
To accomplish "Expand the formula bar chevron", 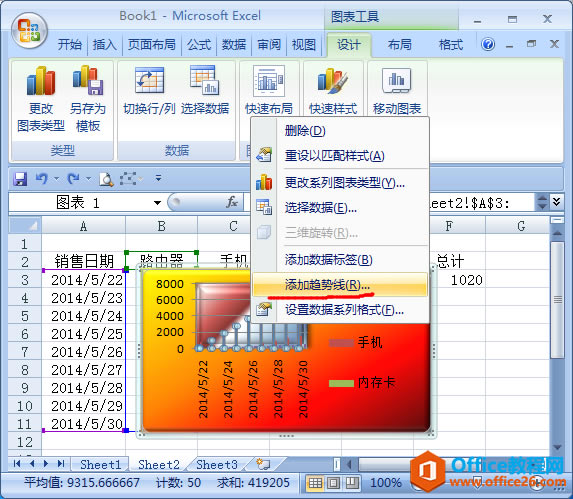I will (557, 202).
